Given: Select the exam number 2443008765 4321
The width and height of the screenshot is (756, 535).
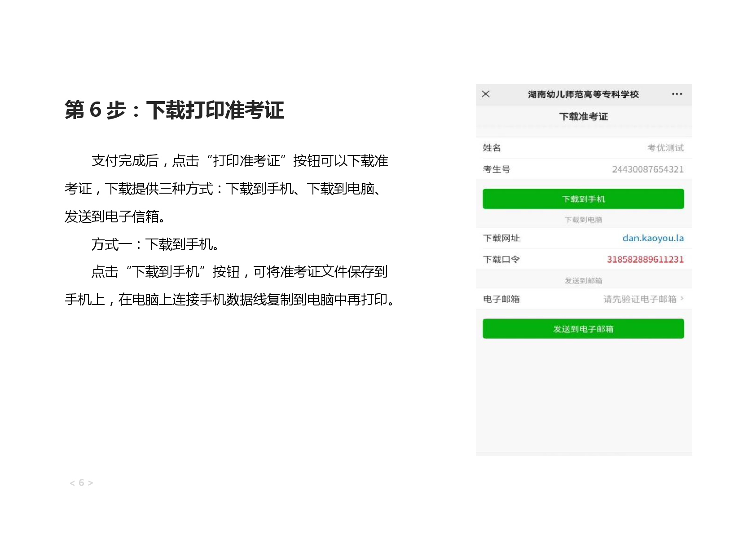Looking at the screenshot, I should pos(647,169).
